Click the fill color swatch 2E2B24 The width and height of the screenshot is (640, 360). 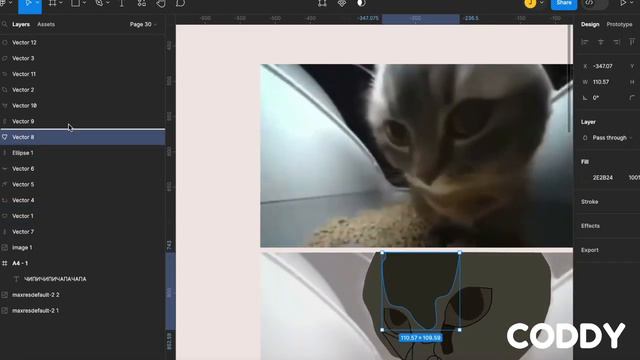coord(586,178)
